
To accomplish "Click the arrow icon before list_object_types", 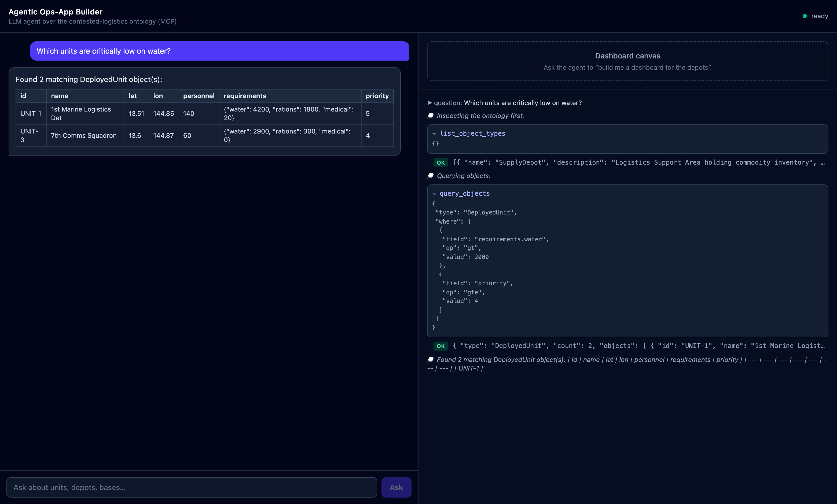I will (x=434, y=134).
